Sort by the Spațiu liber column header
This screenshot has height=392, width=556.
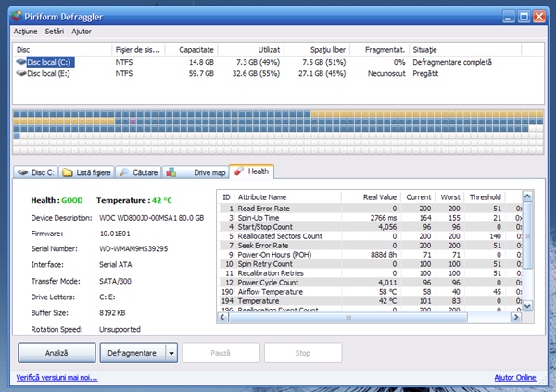coord(317,50)
